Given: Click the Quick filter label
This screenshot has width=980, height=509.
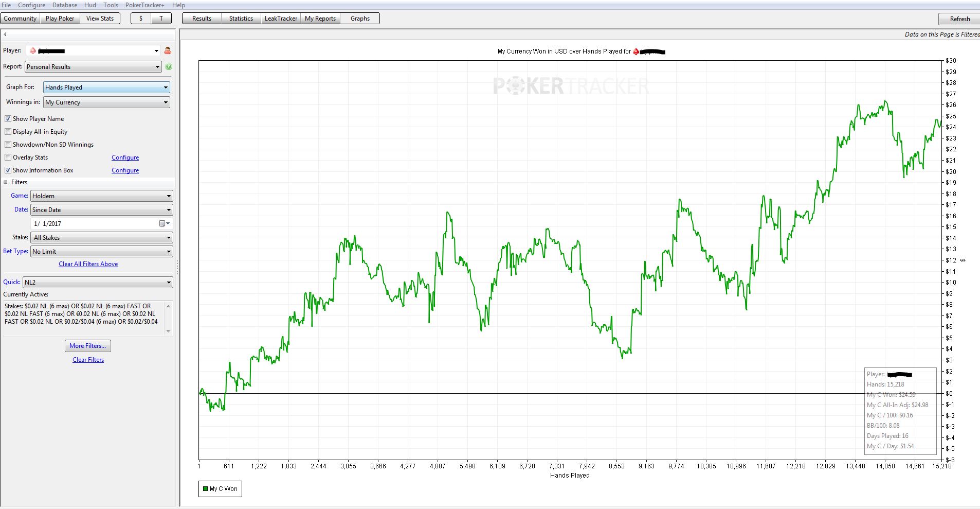Looking at the screenshot, I should click(x=12, y=282).
